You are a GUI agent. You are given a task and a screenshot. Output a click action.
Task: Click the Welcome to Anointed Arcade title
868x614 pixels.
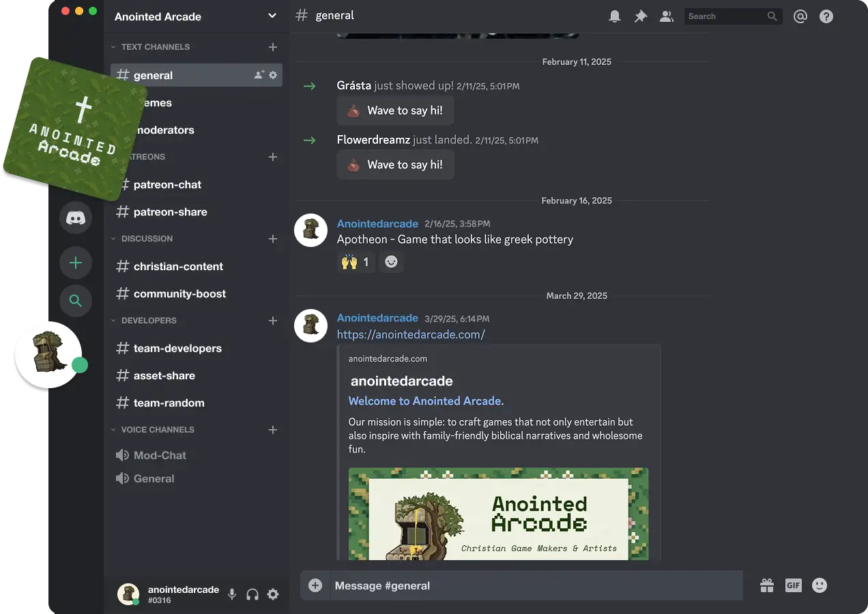point(426,401)
